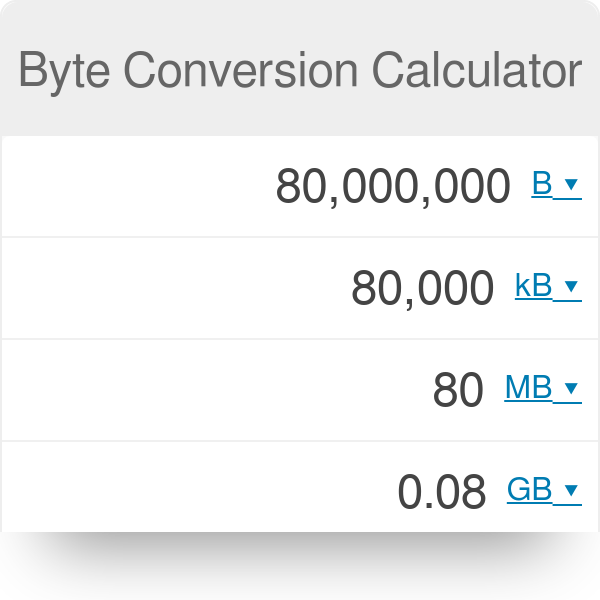This screenshot has height=600, width=600.
Task: Click the triangle arrow beside kB unit
Action: tap(571, 287)
